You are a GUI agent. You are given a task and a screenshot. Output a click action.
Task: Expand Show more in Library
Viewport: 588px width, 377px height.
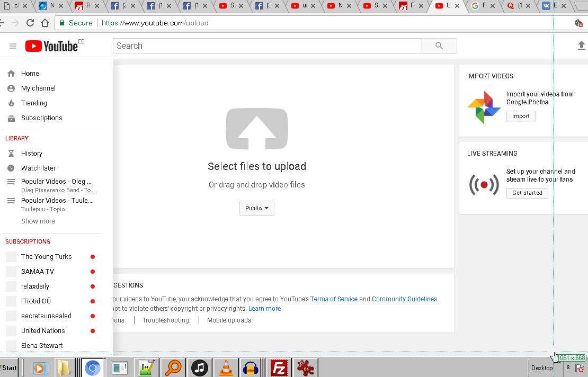point(38,221)
